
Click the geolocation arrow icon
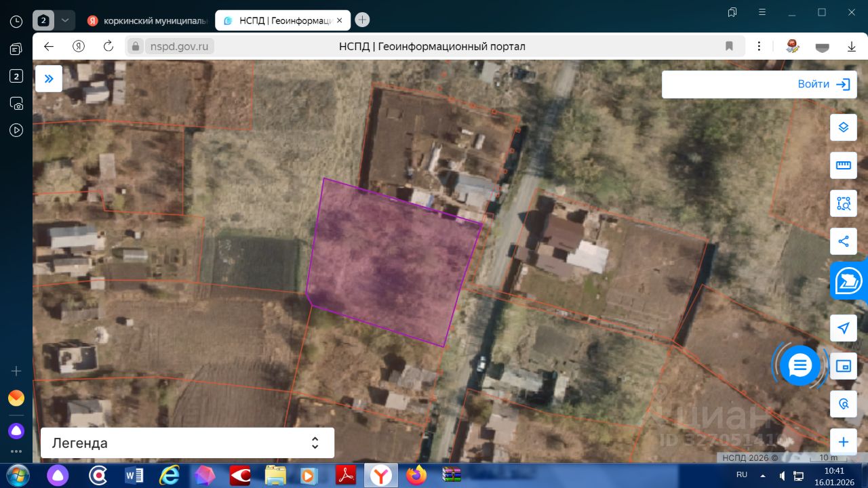[844, 328]
